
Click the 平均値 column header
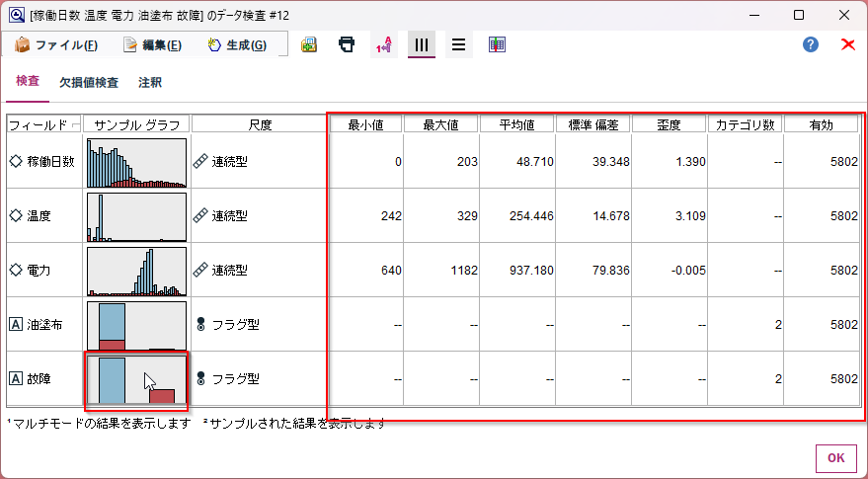517,124
